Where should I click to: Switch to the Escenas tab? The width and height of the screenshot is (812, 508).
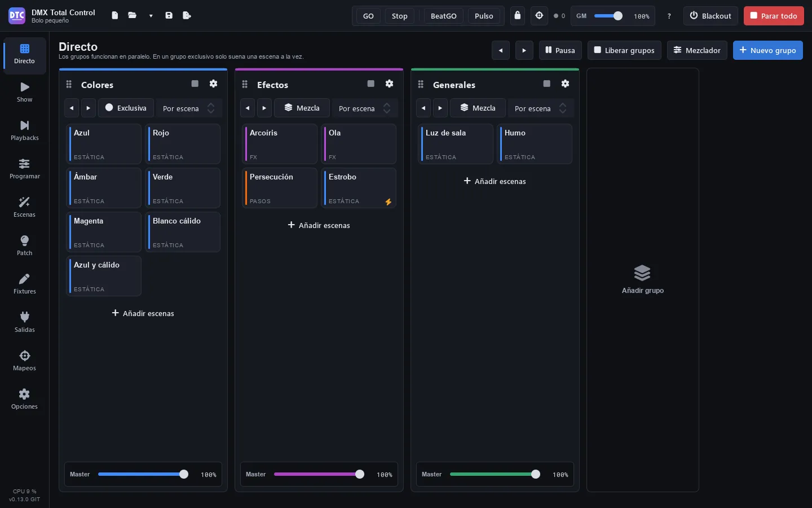(x=25, y=207)
